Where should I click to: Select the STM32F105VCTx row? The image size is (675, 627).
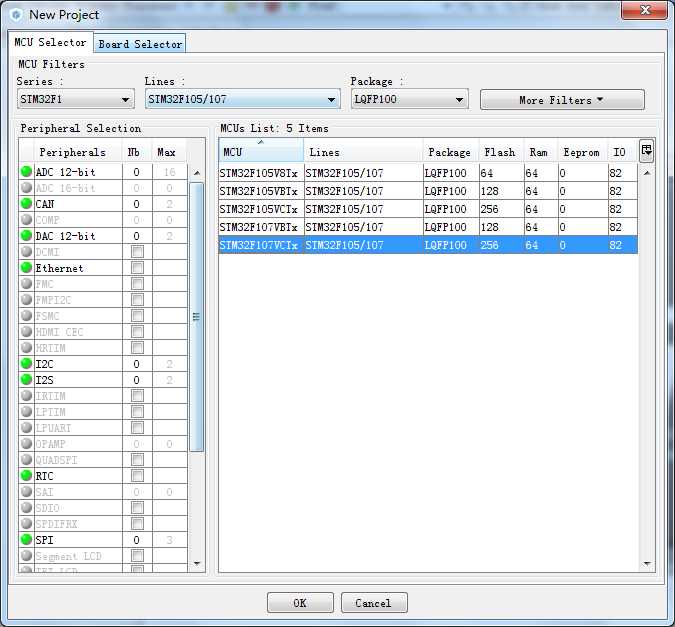tap(428, 209)
